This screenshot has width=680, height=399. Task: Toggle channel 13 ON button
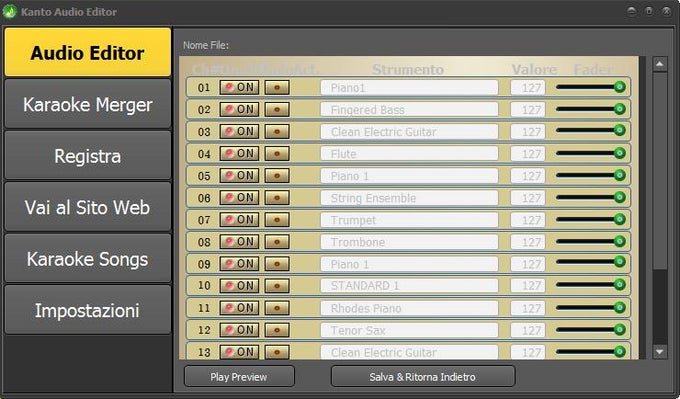coord(239,352)
